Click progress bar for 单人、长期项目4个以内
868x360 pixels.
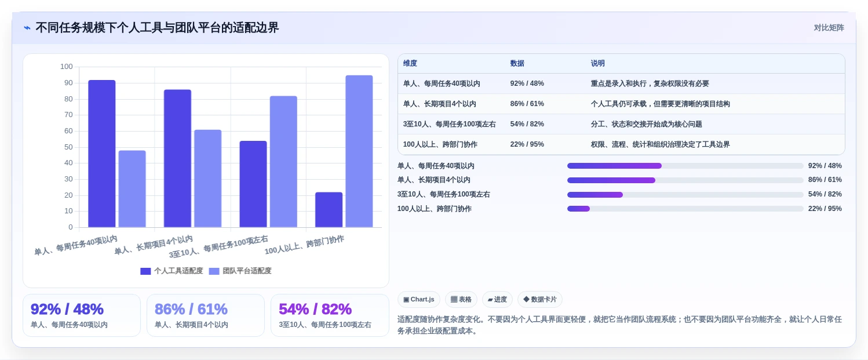pos(685,180)
